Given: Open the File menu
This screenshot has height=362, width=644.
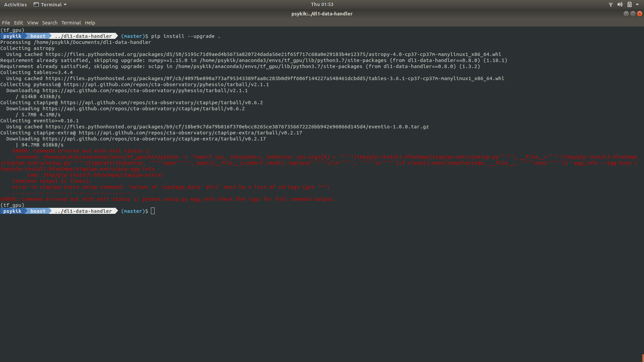Looking at the screenshot, I should (x=6, y=23).
